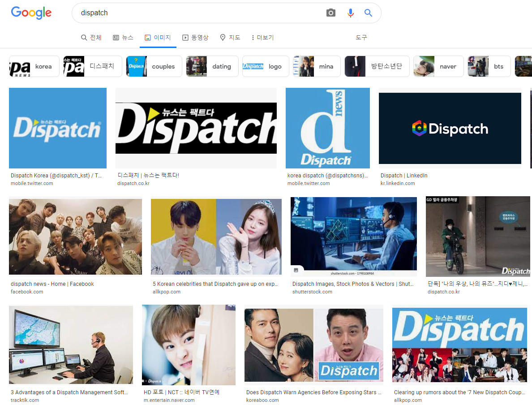Click the kr.linkedin.com source text
The height and width of the screenshot is (405, 532).
coord(398,183)
